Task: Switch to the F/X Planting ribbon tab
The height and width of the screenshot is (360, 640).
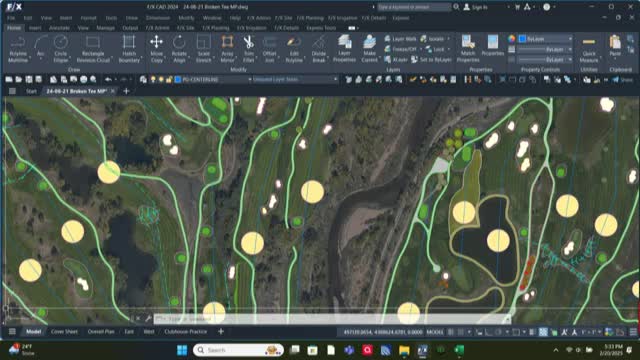Action: [216, 28]
